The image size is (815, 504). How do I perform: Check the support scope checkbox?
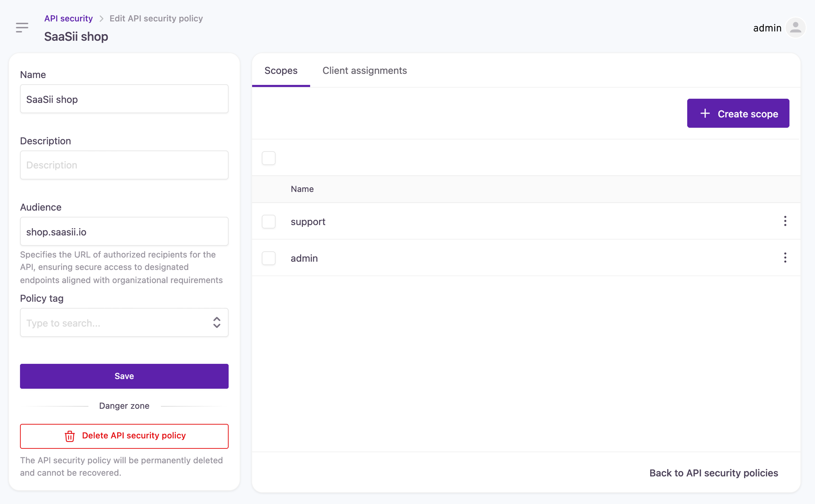click(269, 222)
